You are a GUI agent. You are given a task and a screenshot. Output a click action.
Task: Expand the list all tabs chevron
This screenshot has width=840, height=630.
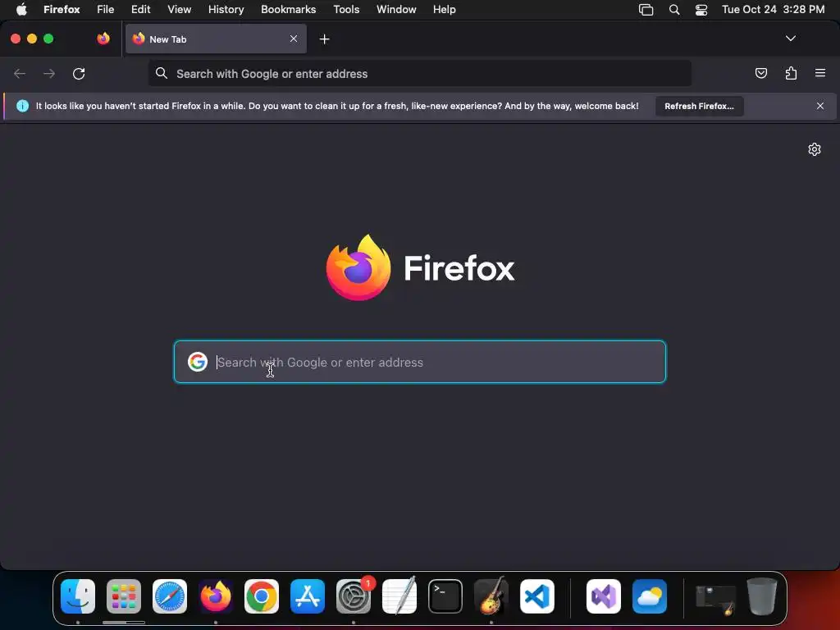click(790, 39)
